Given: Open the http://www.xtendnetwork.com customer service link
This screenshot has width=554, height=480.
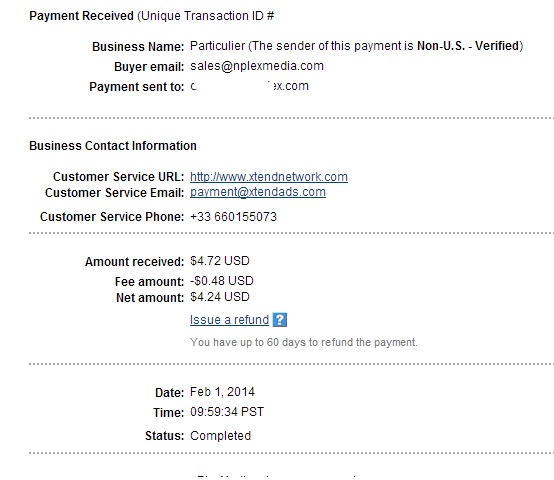Looking at the screenshot, I should 269,177.
